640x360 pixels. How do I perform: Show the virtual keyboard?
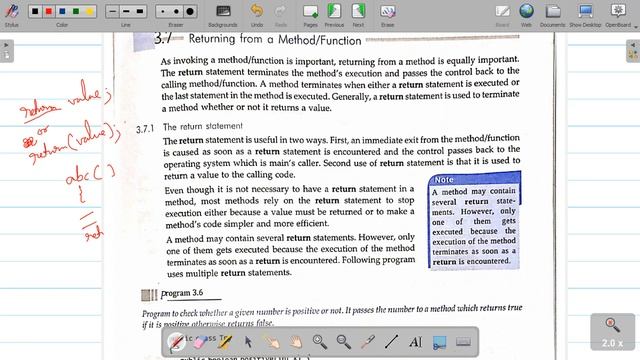pos(463,342)
